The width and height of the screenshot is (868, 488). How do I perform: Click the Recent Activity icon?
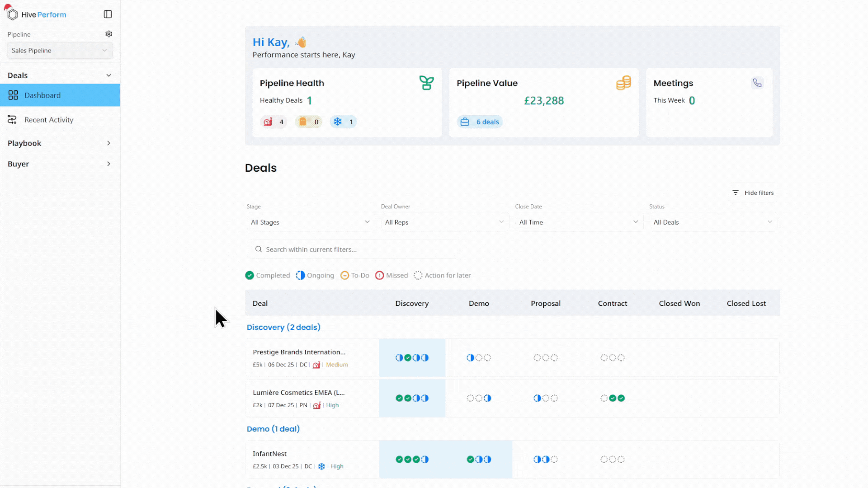12,119
